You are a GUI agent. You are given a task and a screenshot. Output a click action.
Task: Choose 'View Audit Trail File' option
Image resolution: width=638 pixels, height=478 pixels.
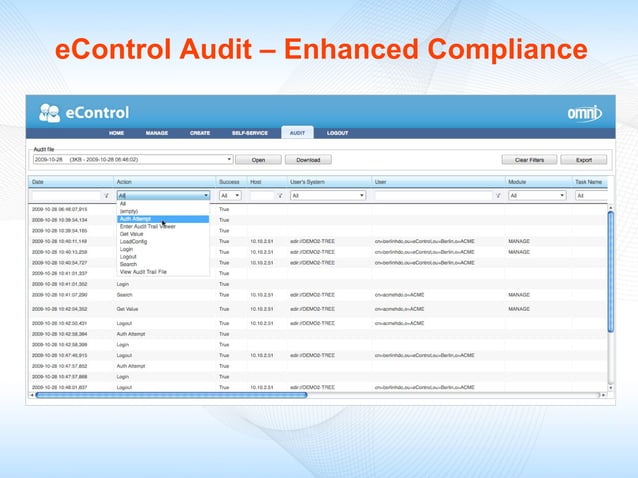pyautogui.click(x=163, y=272)
